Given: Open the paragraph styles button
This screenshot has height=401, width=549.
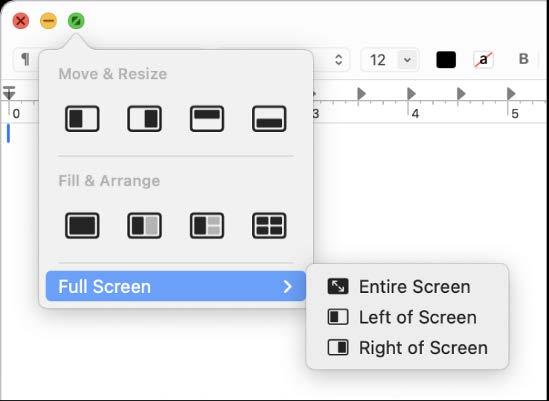Looking at the screenshot, I should pyautogui.click(x=25, y=59).
